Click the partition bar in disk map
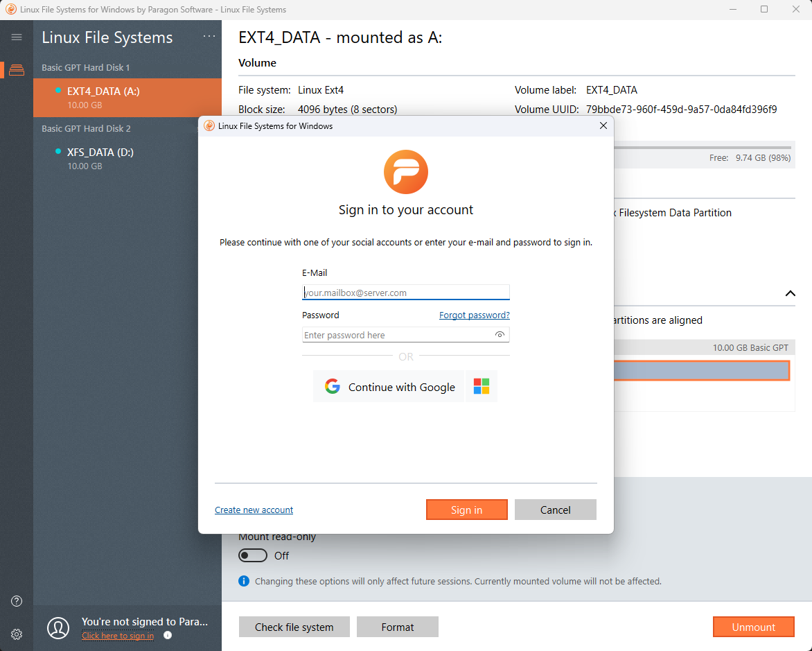This screenshot has height=651, width=812. coord(702,371)
